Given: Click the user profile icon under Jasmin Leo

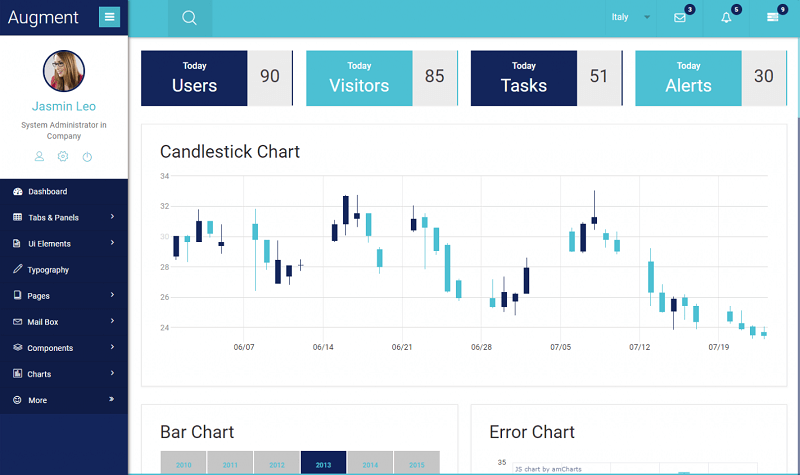Looking at the screenshot, I should click(x=39, y=157).
